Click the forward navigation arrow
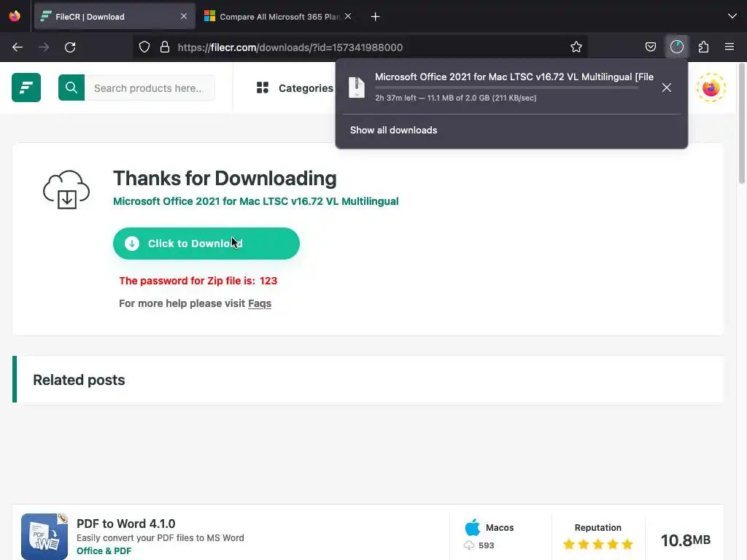This screenshot has width=747, height=560. click(x=44, y=47)
